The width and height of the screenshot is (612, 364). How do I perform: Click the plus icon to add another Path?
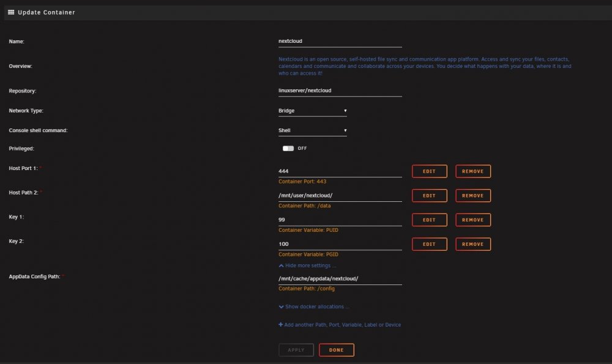click(281, 325)
